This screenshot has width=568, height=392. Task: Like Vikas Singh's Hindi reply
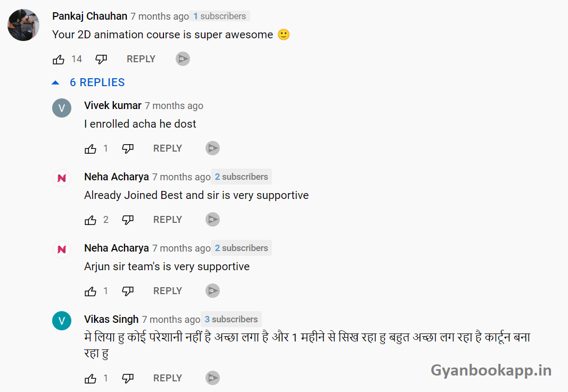tap(90, 378)
